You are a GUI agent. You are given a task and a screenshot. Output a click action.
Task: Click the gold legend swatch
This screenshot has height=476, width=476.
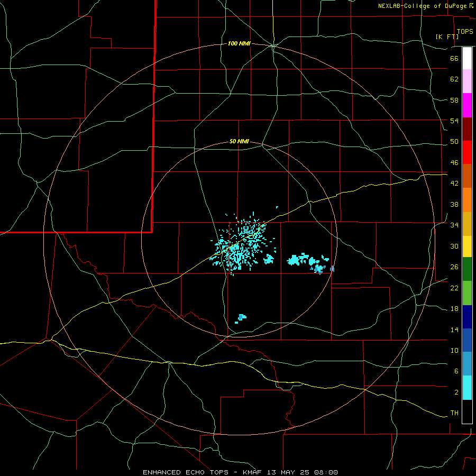coord(467,224)
